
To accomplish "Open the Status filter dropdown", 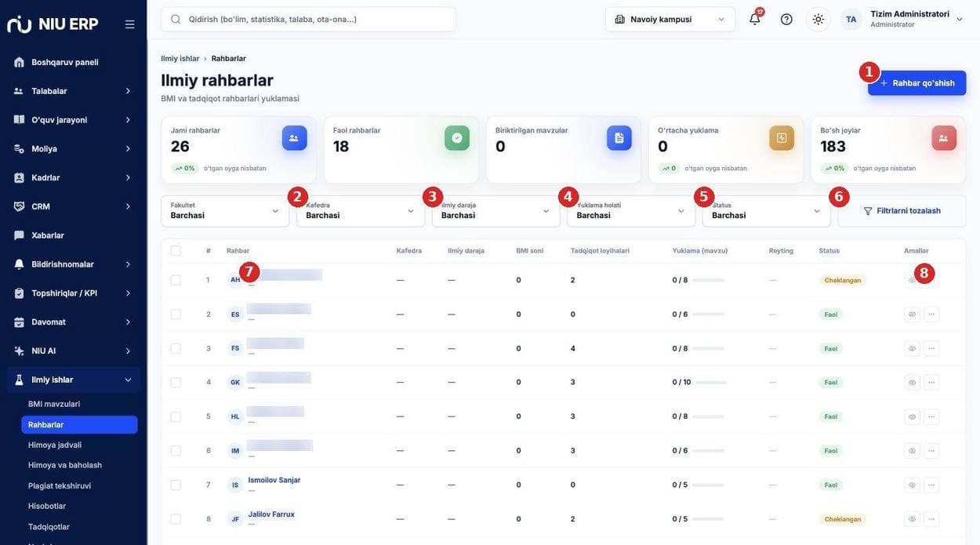I will 767,211.
